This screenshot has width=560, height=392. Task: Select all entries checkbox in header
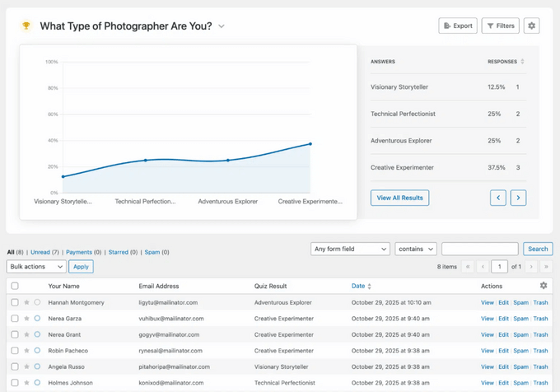15,287
